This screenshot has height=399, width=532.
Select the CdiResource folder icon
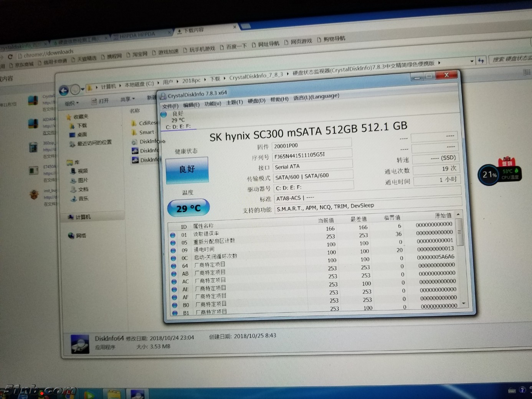134,123
